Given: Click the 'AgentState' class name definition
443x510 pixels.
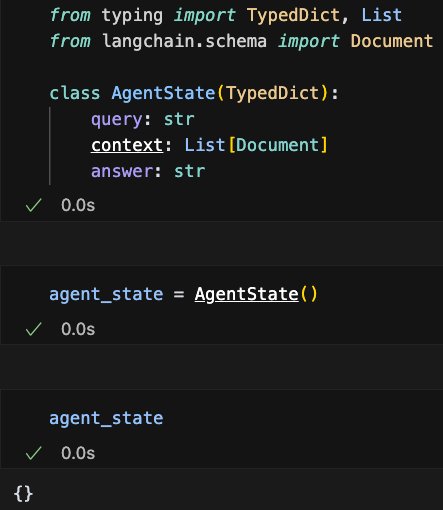Looking at the screenshot, I should tap(163, 93).
